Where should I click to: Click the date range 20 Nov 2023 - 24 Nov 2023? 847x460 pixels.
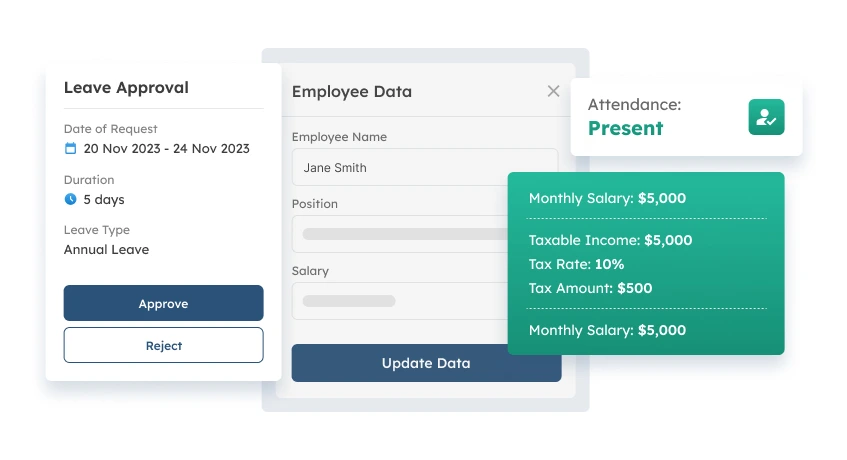click(166, 148)
